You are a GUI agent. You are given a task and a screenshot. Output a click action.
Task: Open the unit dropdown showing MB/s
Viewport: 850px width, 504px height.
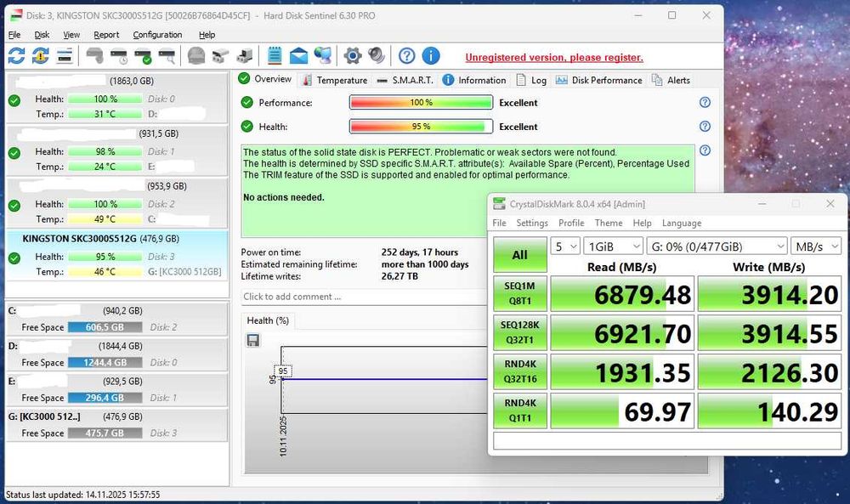point(816,246)
